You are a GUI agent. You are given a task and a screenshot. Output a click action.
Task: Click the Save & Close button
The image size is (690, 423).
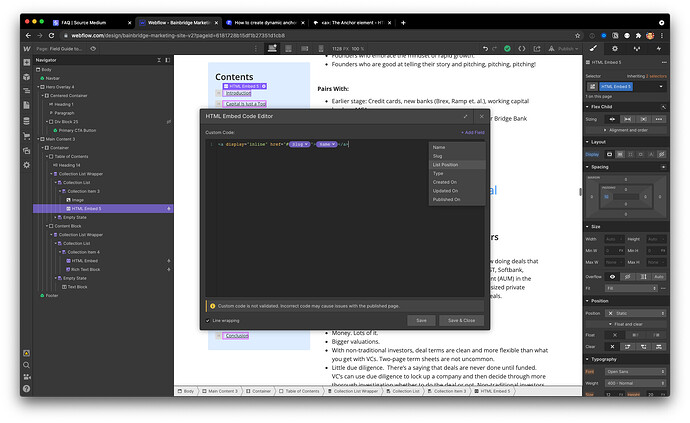pyautogui.click(x=461, y=320)
